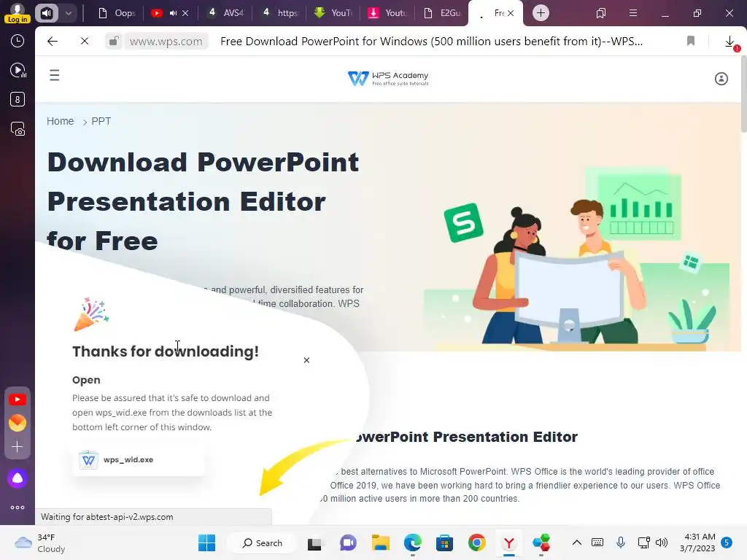Open the weather widget showing 34°F Cloudy
This screenshot has width=747, height=560.
40,542
